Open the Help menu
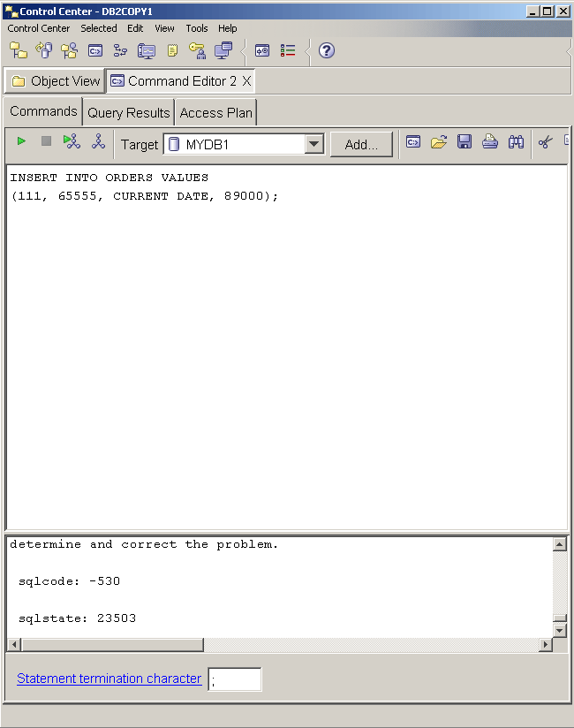Image resolution: width=574 pixels, height=728 pixels. click(227, 28)
